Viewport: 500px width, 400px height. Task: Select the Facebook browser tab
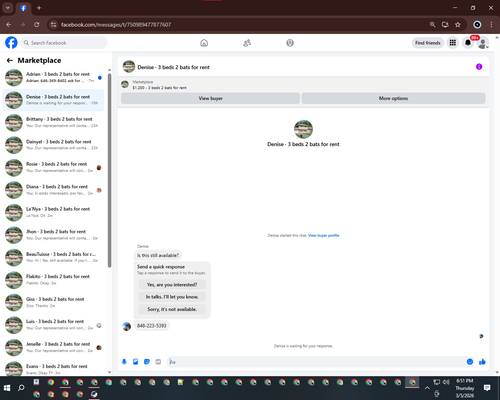(x=23, y=8)
